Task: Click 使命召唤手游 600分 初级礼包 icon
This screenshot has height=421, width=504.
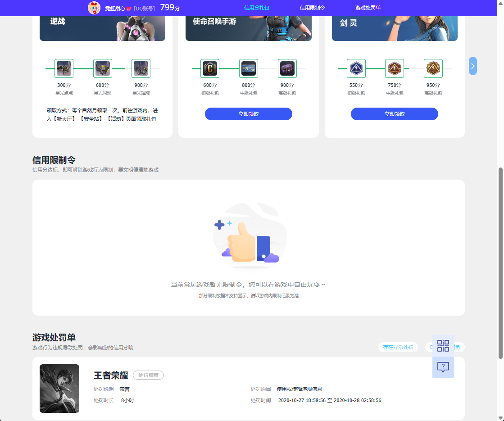Action: pos(210,68)
